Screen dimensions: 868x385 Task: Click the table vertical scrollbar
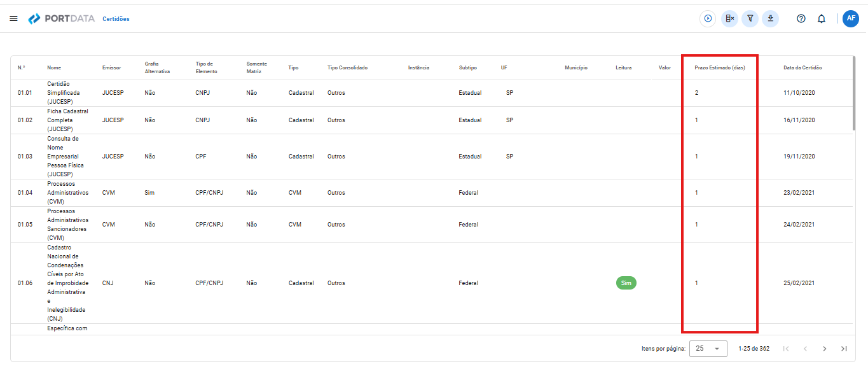pos(853,94)
